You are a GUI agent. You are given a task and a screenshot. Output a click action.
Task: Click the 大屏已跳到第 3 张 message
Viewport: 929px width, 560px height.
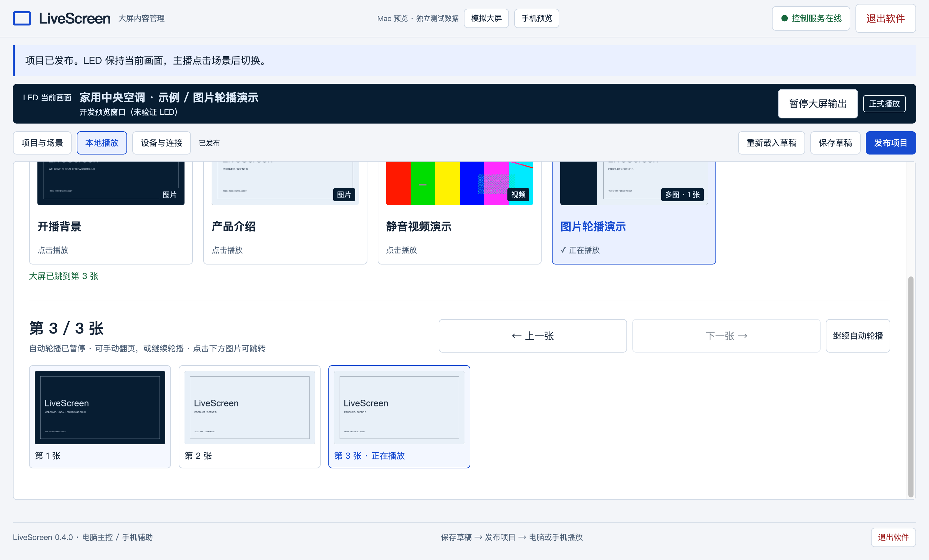pos(64,276)
